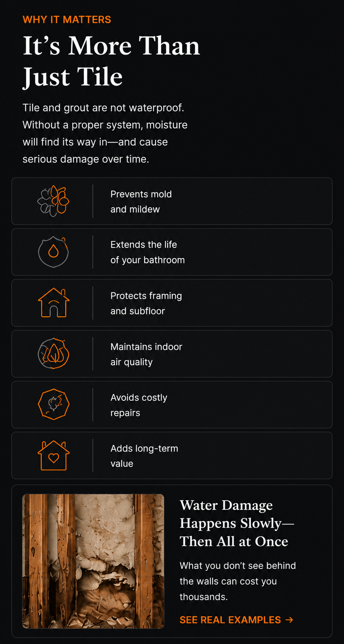This screenshot has width=344, height=644.
Task: Click the behind the walls description text
Action: tap(238, 581)
